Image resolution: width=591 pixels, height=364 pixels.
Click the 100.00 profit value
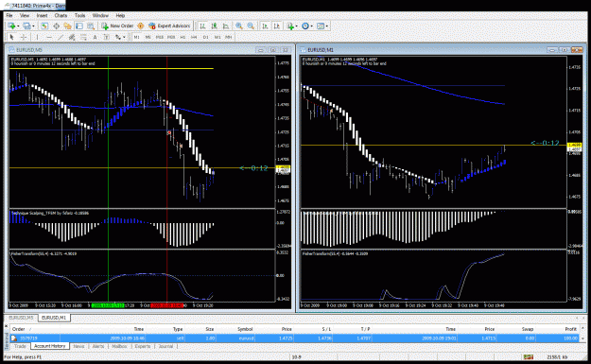570,338
